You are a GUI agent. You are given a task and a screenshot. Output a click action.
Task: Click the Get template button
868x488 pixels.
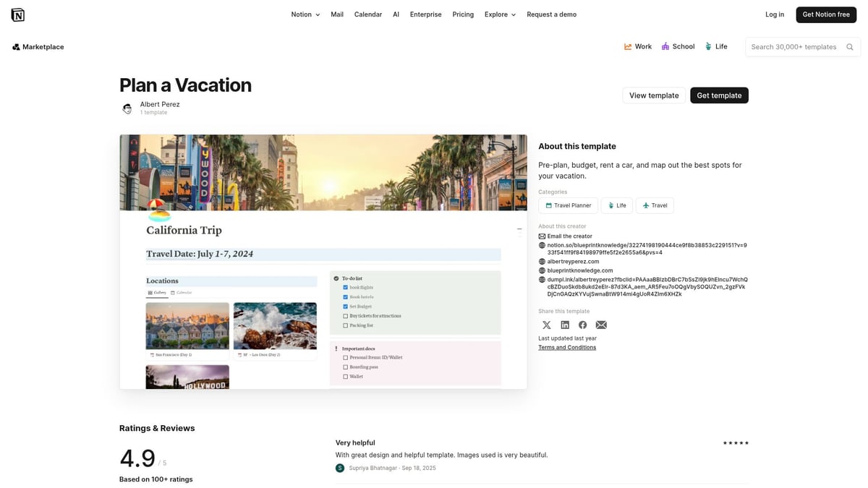click(719, 95)
